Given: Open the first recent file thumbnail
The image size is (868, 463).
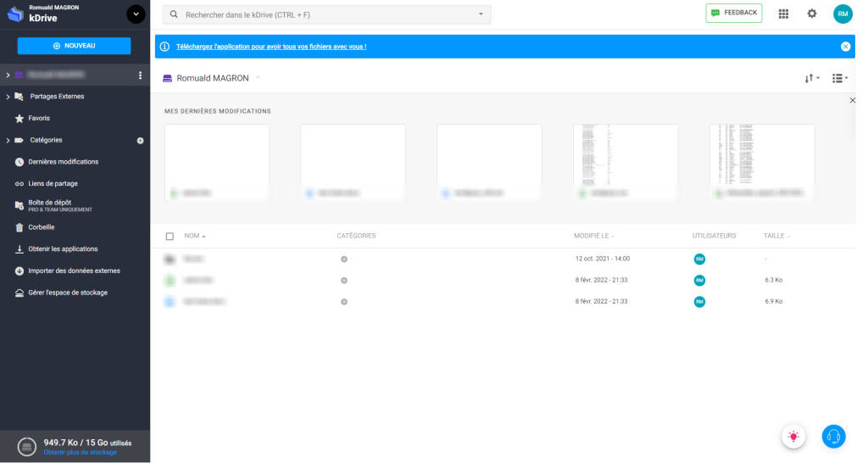Looking at the screenshot, I should [217, 162].
